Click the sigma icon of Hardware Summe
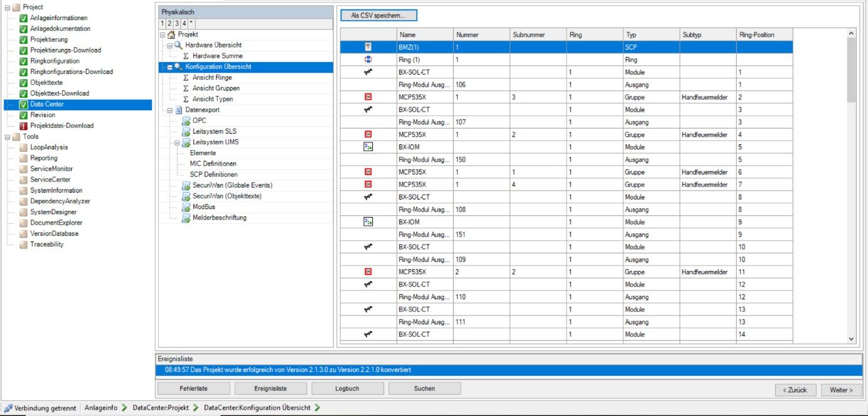The width and height of the screenshot is (868, 416). (186, 56)
